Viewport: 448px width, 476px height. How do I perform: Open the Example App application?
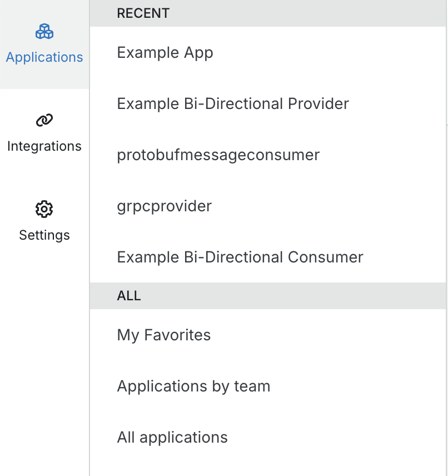165,52
